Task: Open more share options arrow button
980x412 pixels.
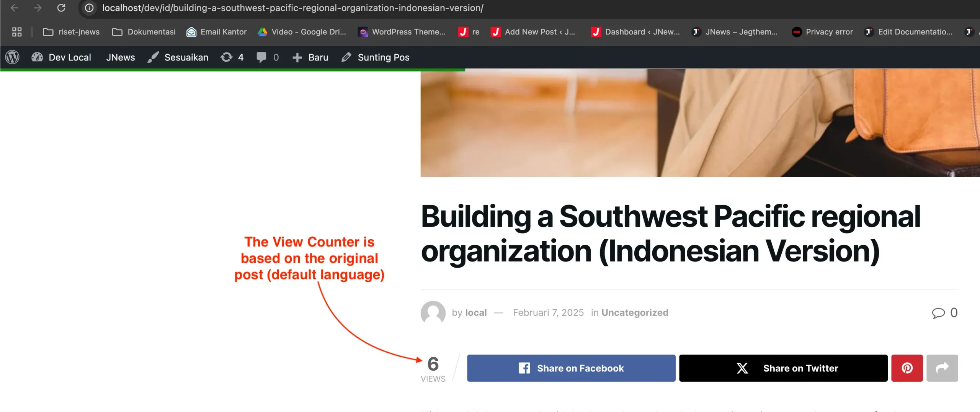Action: coord(942,368)
